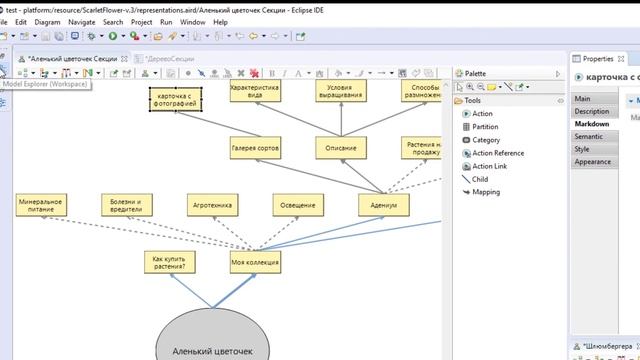Select the Mapping tool in palette
The height and width of the screenshot is (360, 640).
pos(481,192)
